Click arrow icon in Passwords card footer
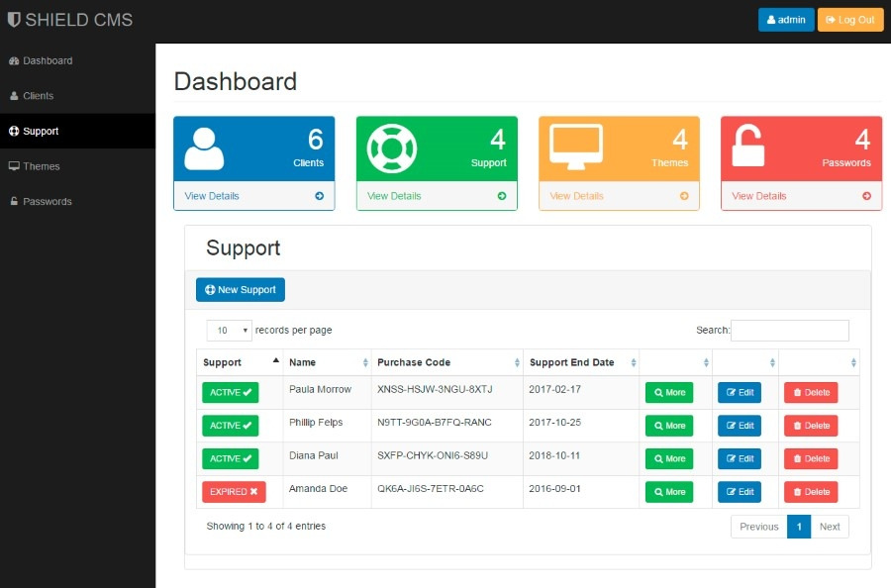This screenshot has width=891, height=588. click(x=866, y=196)
